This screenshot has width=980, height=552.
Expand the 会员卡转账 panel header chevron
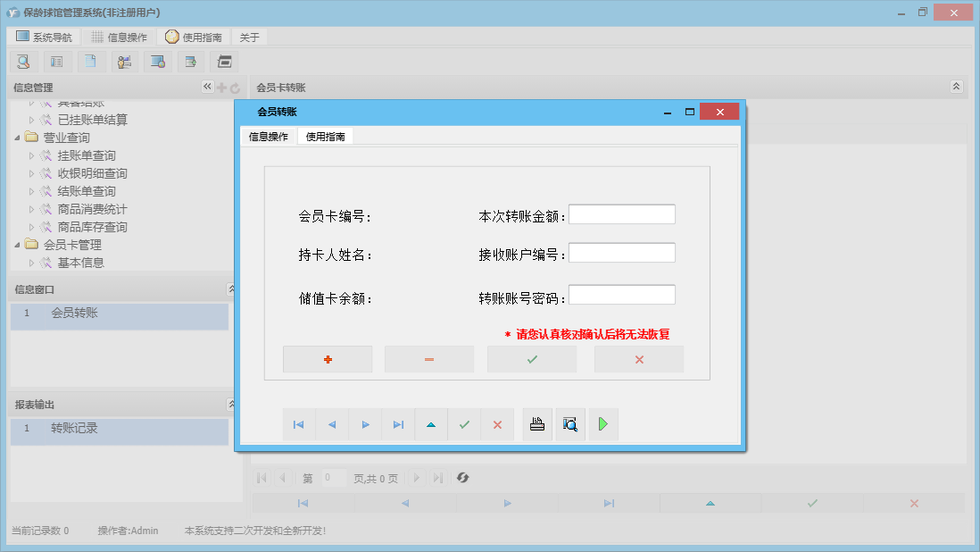click(x=956, y=87)
